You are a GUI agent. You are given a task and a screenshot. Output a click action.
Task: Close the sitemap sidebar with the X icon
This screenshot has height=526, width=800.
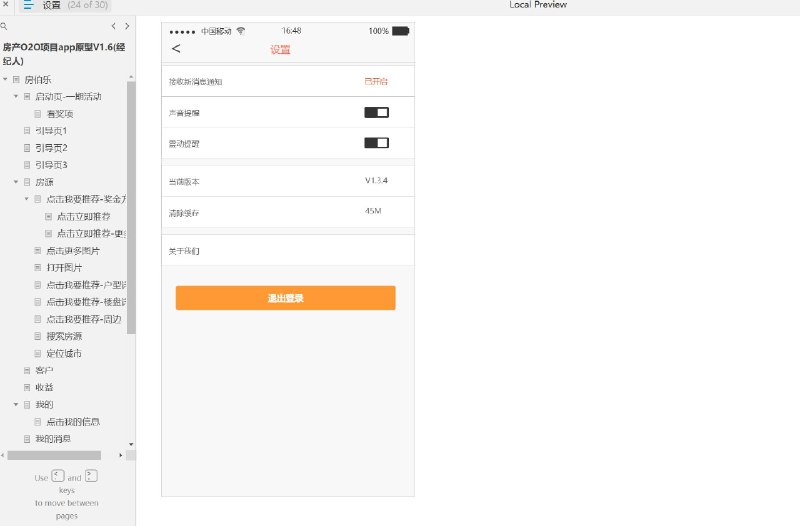(x=6, y=4)
